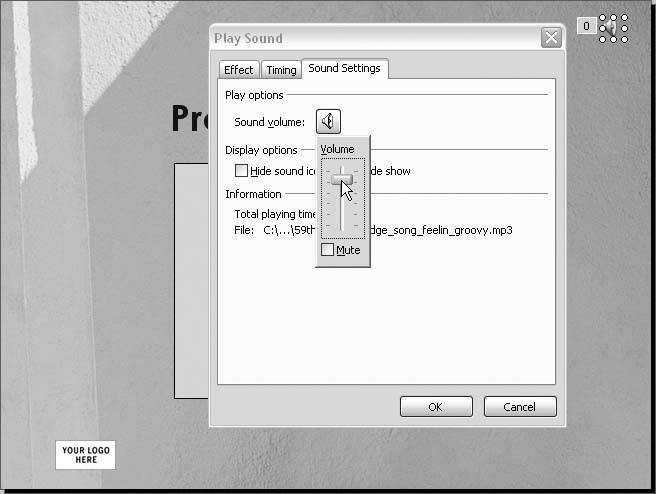Click the volume slider thumb
The height and width of the screenshot is (494, 656).
pyautogui.click(x=342, y=179)
